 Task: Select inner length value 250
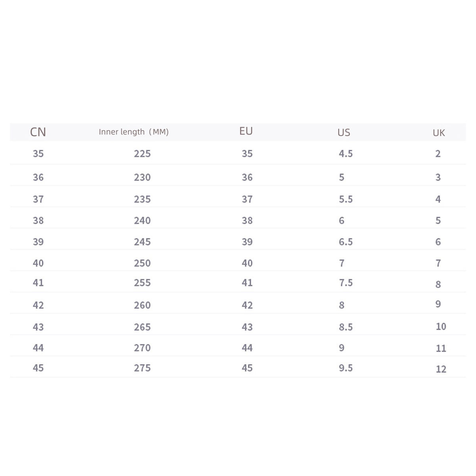(x=142, y=263)
